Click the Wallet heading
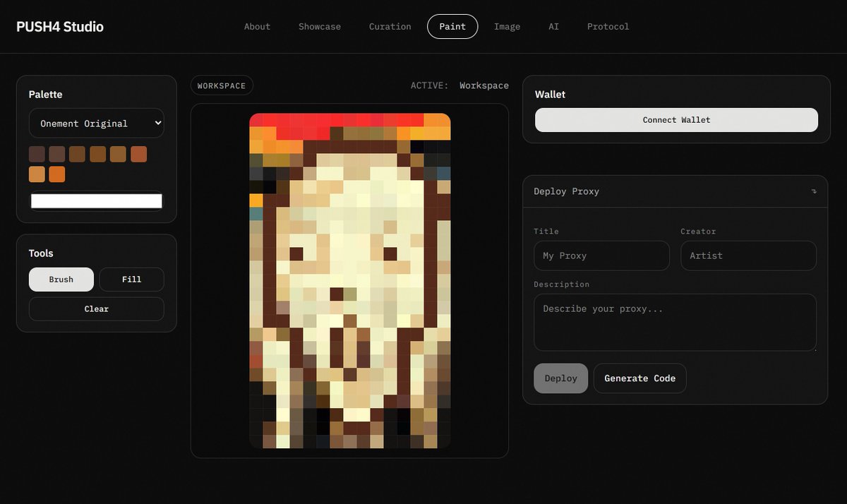 click(550, 95)
